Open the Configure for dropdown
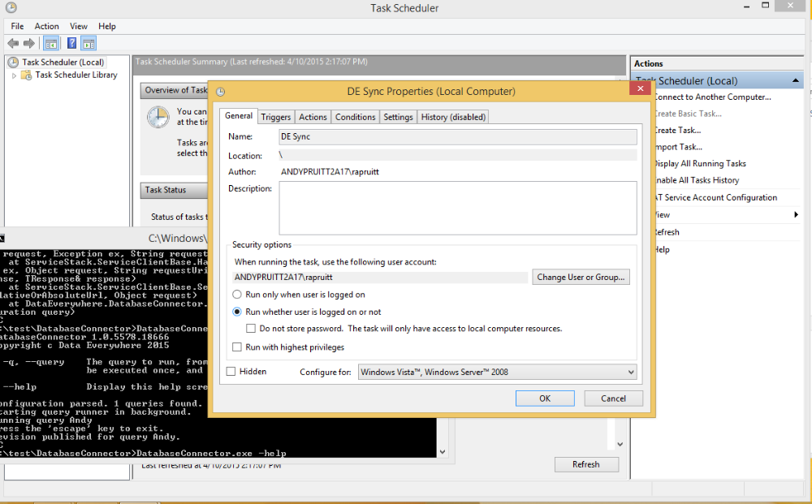The width and height of the screenshot is (812, 504). point(497,372)
